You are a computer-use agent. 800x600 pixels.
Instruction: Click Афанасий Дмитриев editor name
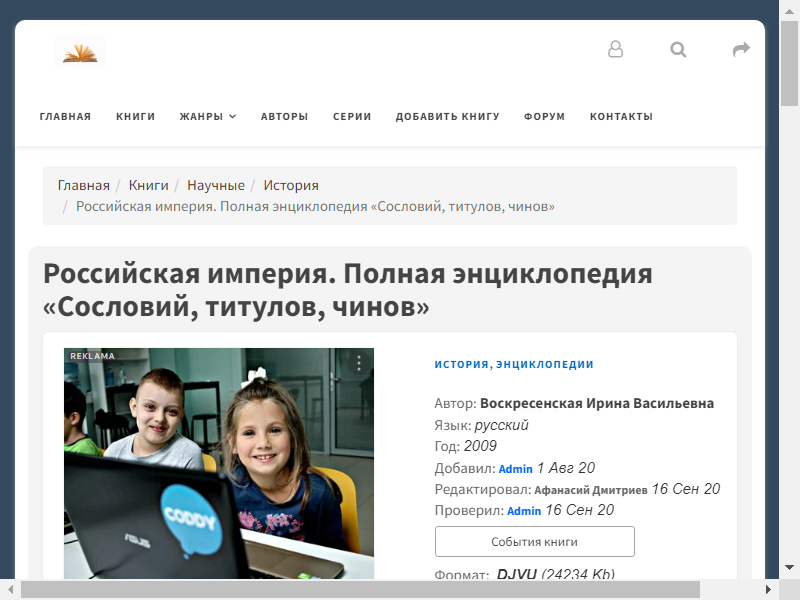(591, 490)
